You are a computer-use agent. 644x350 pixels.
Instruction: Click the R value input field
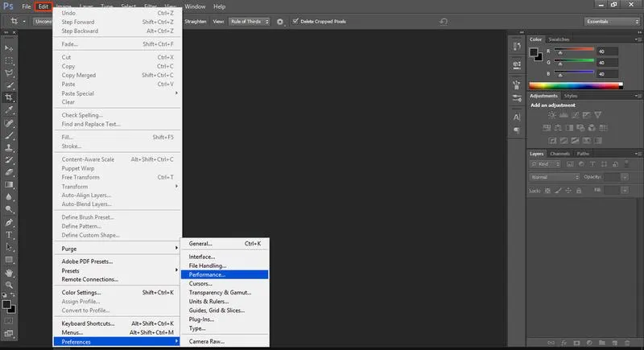[x=608, y=51]
